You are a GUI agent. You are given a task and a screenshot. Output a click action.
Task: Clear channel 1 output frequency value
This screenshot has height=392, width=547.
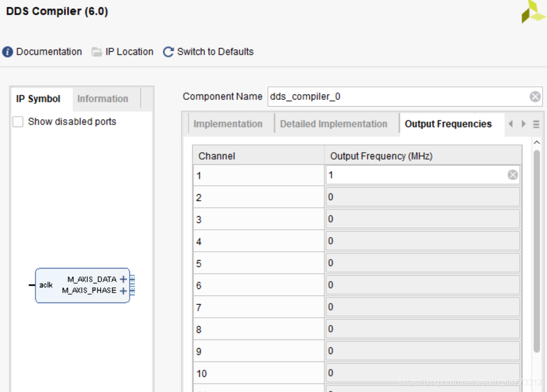(x=512, y=175)
